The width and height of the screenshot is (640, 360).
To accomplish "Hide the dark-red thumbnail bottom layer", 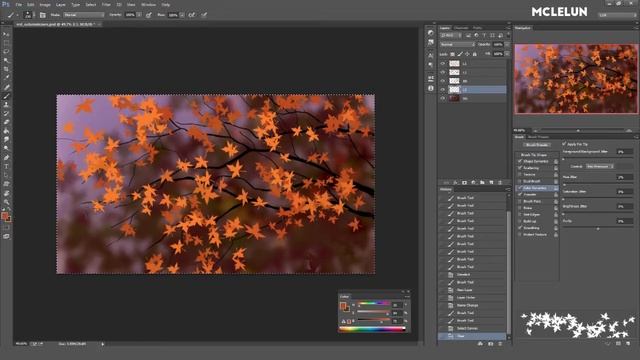I will pos(442,98).
